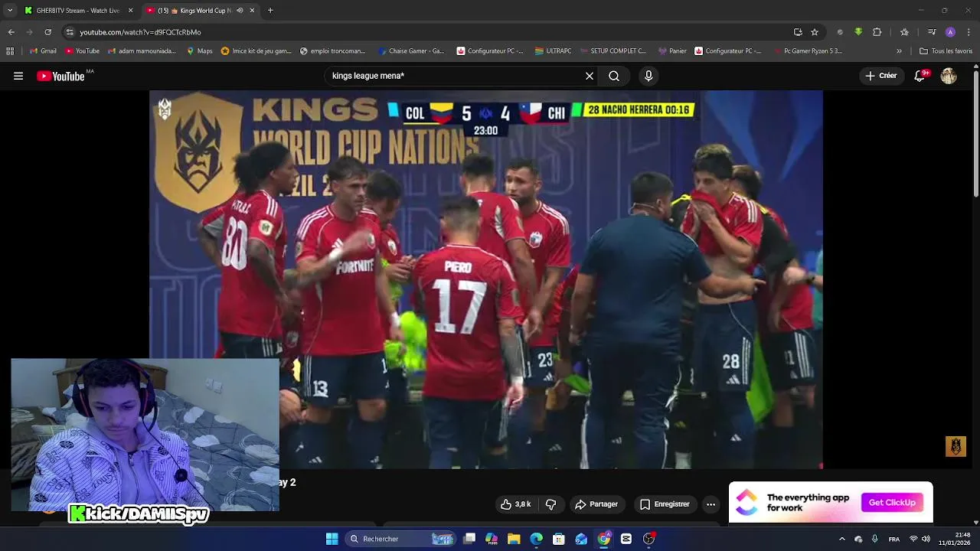Open a new browser tab
Image resolution: width=980 pixels, height=551 pixels.
pyautogui.click(x=270, y=11)
